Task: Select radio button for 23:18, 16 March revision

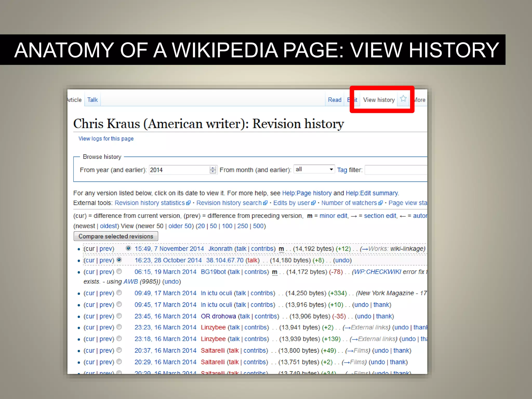Action: [x=119, y=338]
